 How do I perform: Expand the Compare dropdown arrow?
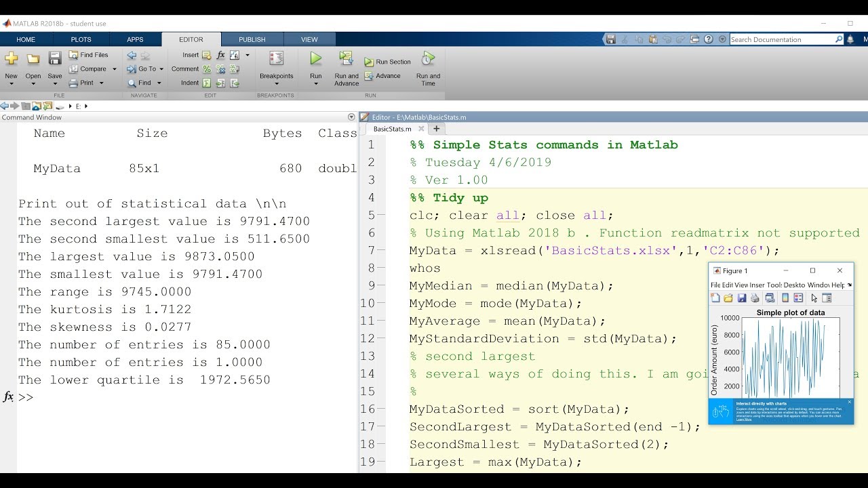pos(115,69)
